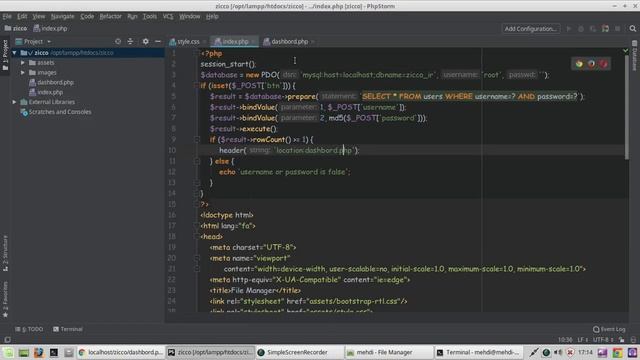Toggle the Favorites tool window button
This screenshot has width=640, height=360.
(5, 300)
